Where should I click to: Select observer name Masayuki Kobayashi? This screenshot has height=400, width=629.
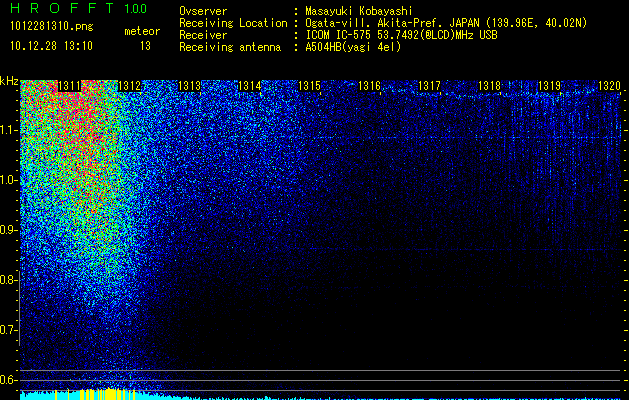click(x=359, y=12)
